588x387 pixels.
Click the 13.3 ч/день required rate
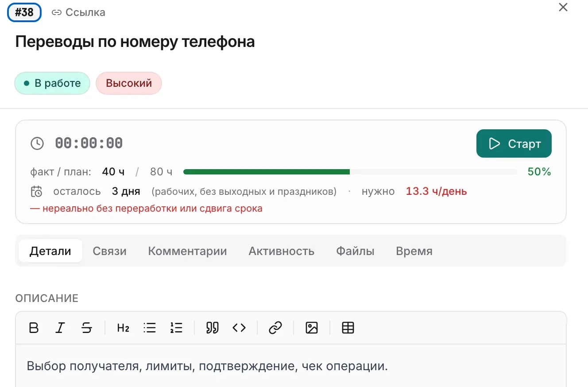click(x=437, y=191)
